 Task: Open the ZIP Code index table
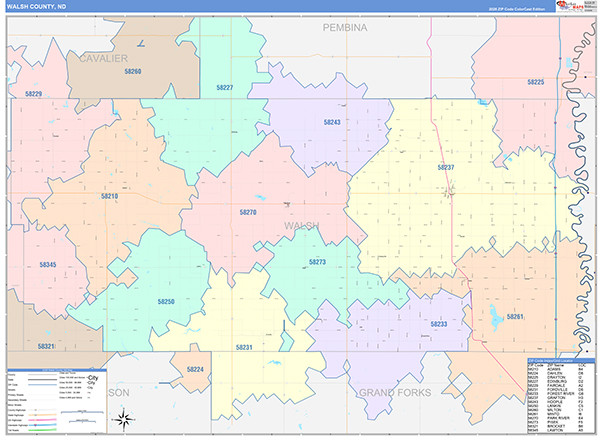tap(561, 396)
